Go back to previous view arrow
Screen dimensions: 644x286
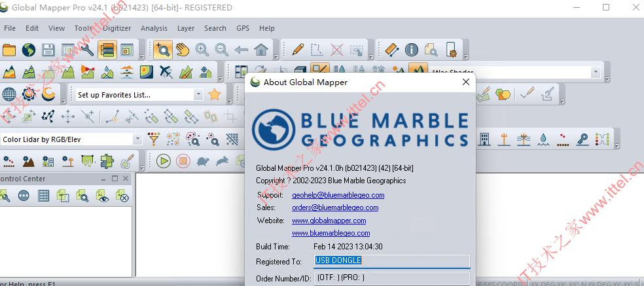tap(241, 50)
